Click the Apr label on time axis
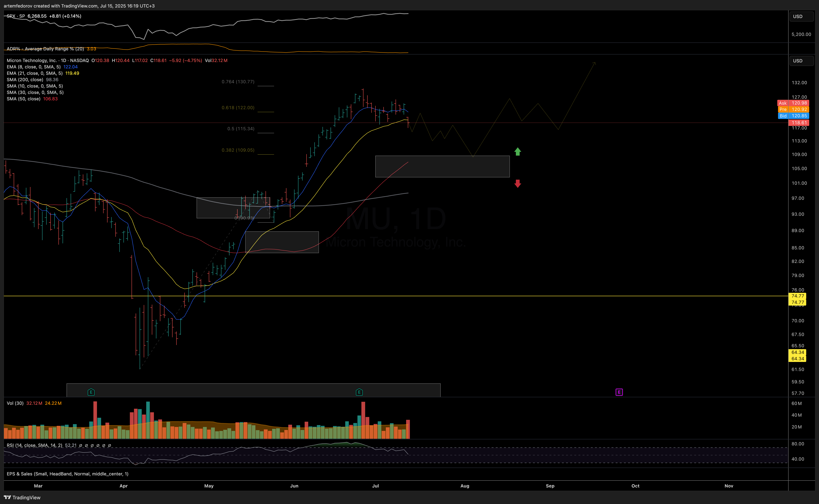This screenshot has height=504, width=819. point(124,486)
